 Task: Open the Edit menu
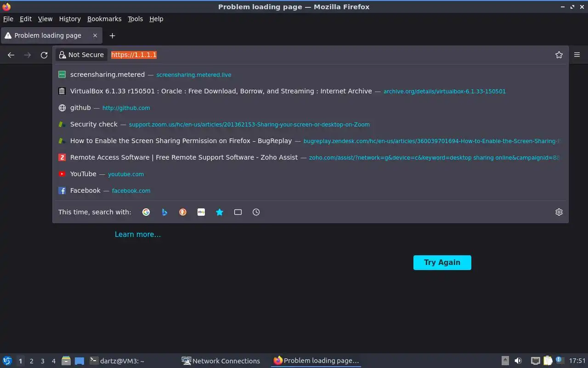pos(26,19)
